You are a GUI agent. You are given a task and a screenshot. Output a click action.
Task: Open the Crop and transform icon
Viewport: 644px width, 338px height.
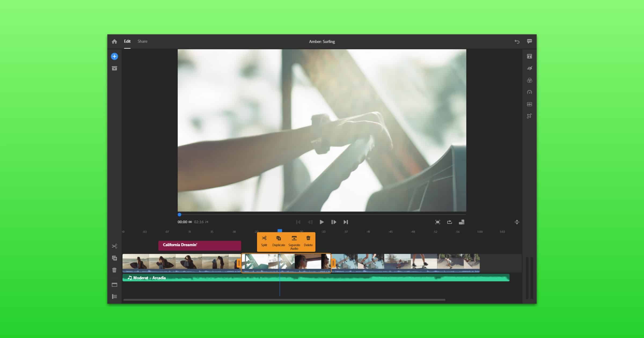click(x=529, y=116)
